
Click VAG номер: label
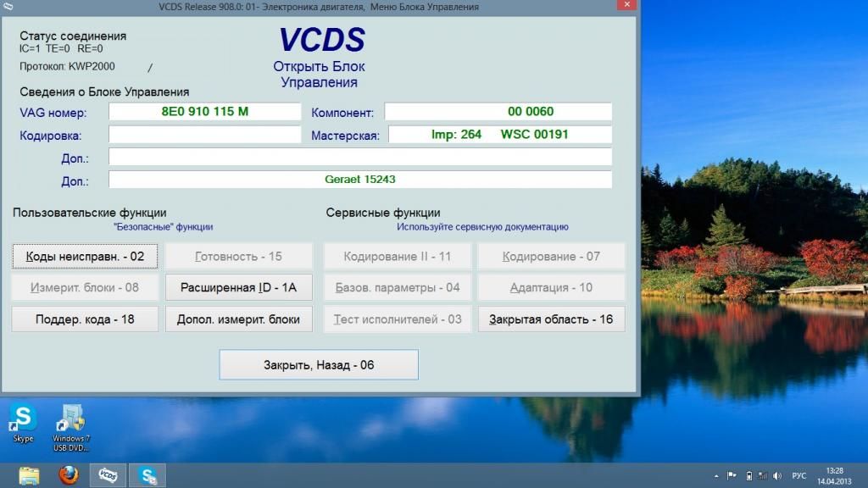53,113
